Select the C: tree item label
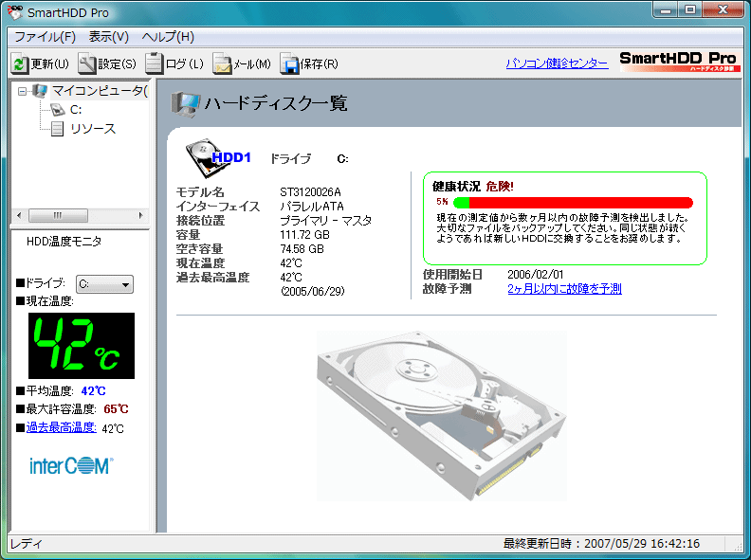 pos(76,110)
